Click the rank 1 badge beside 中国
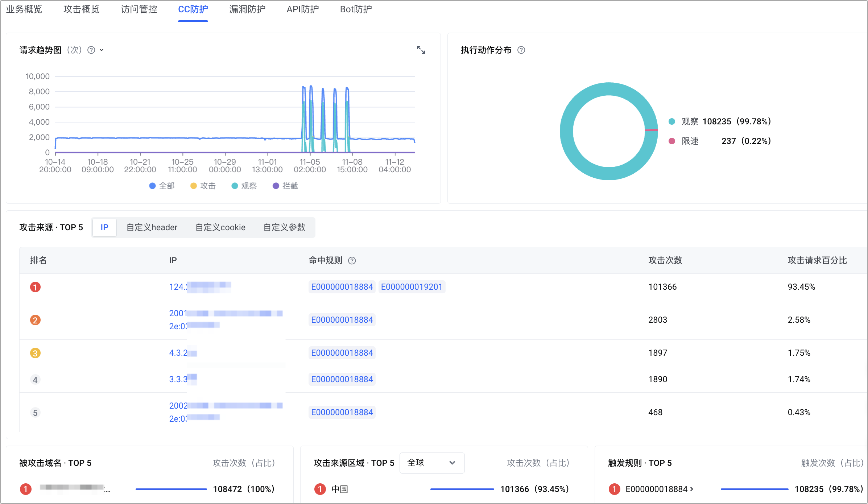The width and height of the screenshot is (868, 504). (x=320, y=489)
